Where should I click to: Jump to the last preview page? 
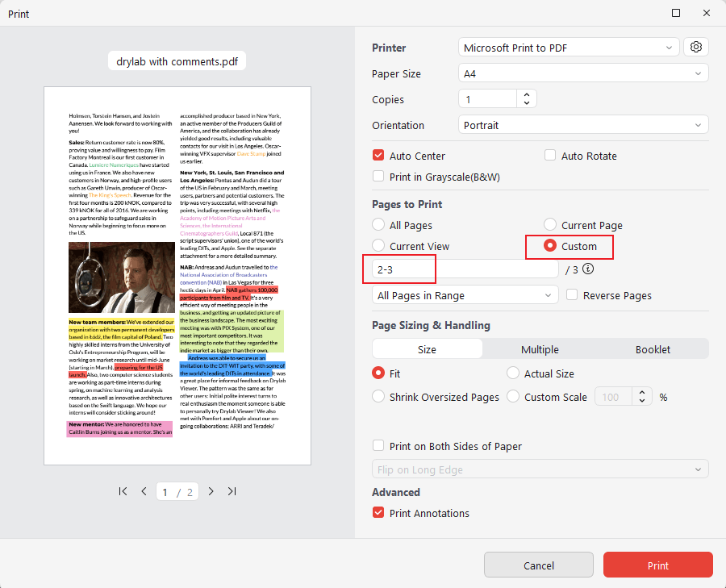pos(232,490)
